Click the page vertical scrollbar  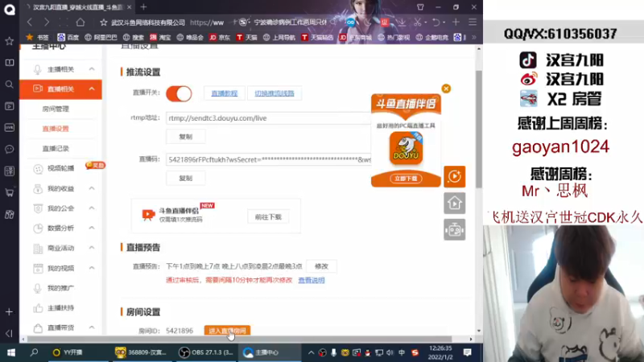479,129
